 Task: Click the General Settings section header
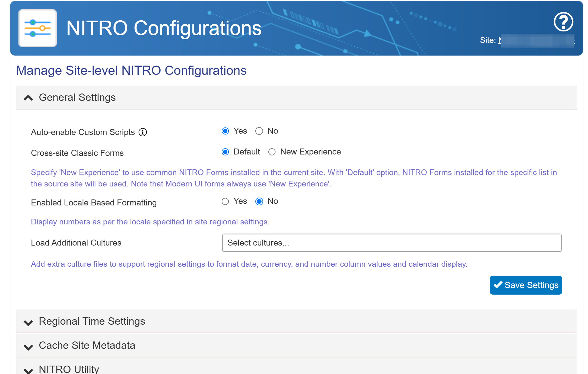click(77, 98)
